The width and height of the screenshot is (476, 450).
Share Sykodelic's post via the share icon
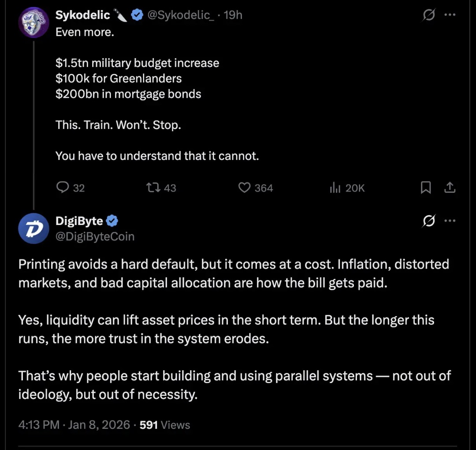pyautogui.click(x=450, y=188)
